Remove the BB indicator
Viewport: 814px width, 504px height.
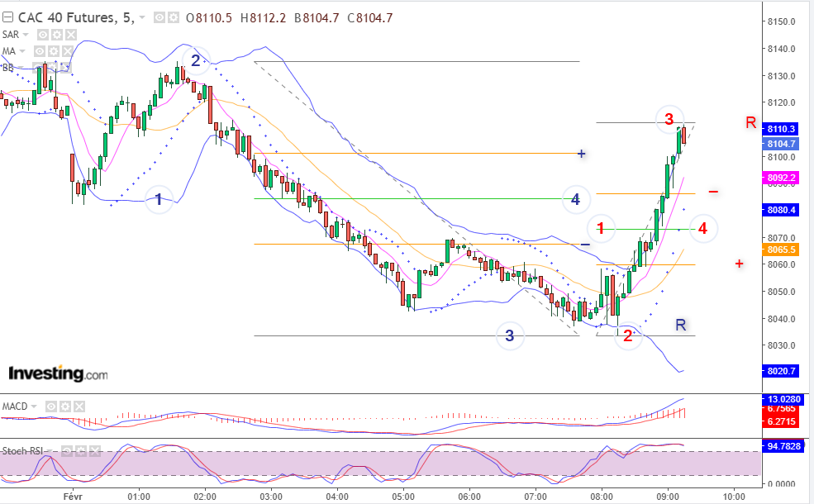[x=65, y=68]
